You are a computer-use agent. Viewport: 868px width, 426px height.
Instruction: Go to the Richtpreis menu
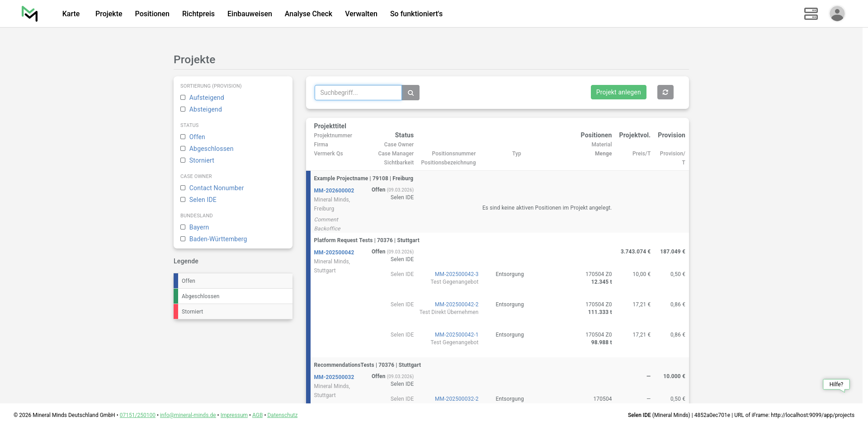coord(198,14)
